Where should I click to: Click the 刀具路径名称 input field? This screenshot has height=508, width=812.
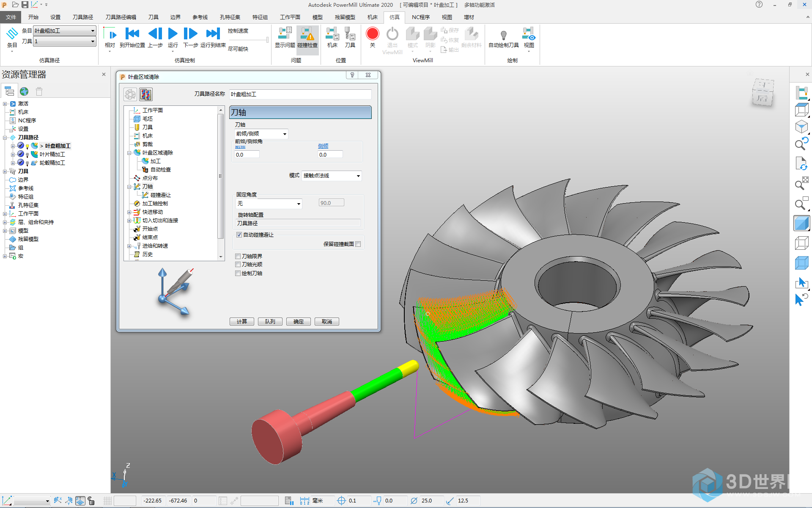[x=300, y=94]
